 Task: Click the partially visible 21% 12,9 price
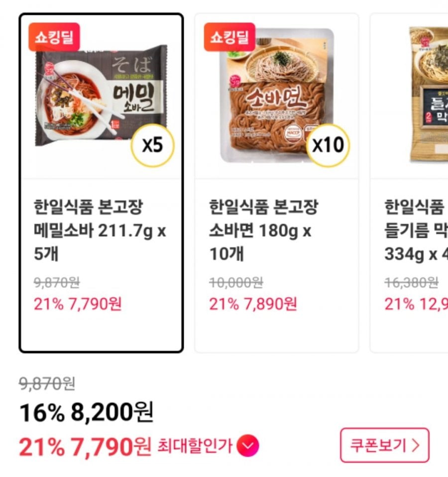[x=416, y=303]
